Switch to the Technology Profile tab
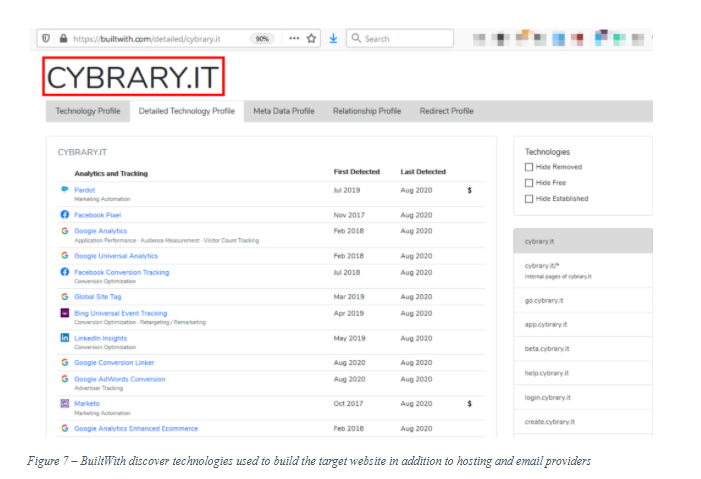 [88, 111]
